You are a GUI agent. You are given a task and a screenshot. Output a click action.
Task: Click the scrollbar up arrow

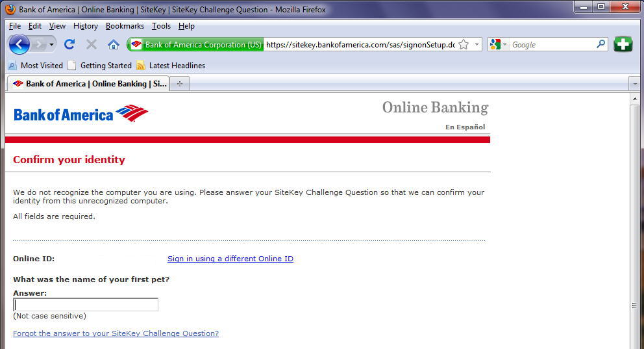point(635,99)
